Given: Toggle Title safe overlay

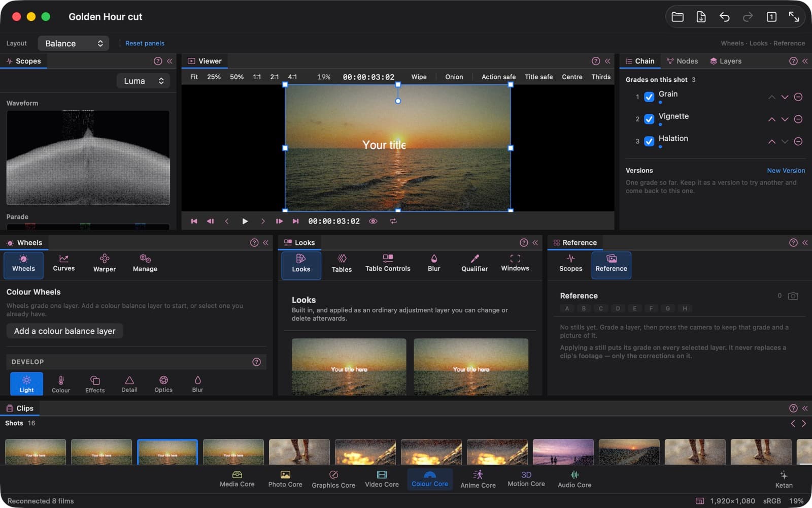Looking at the screenshot, I should click(538, 77).
